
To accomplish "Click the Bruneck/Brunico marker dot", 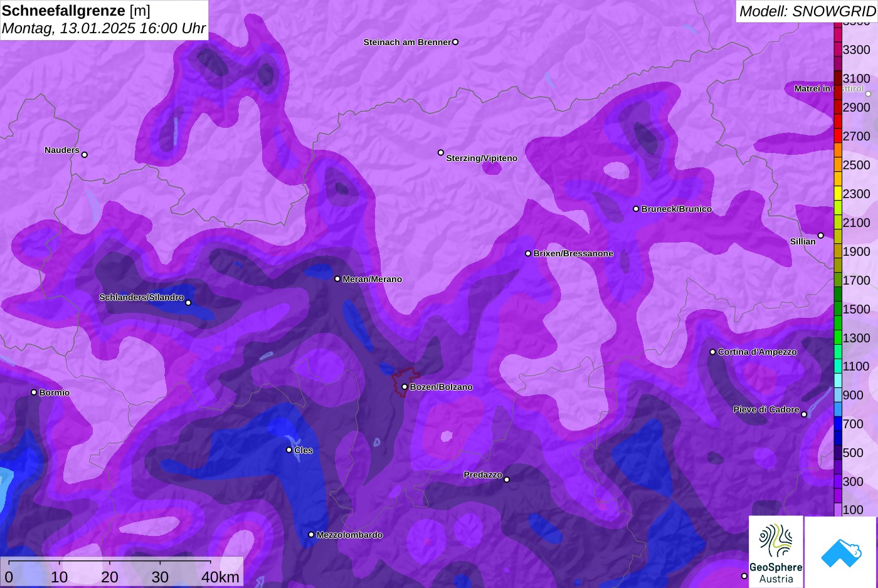I will (x=636, y=209).
